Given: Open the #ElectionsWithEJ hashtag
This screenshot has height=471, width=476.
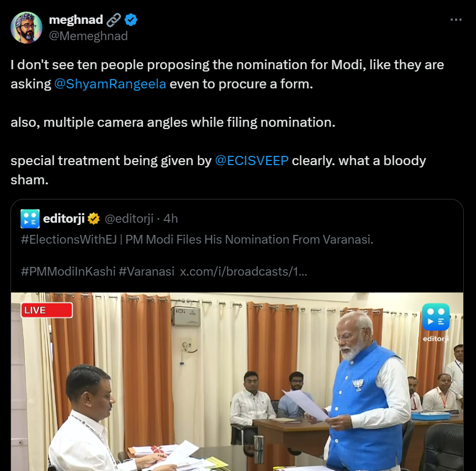Looking at the screenshot, I should pos(69,240).
